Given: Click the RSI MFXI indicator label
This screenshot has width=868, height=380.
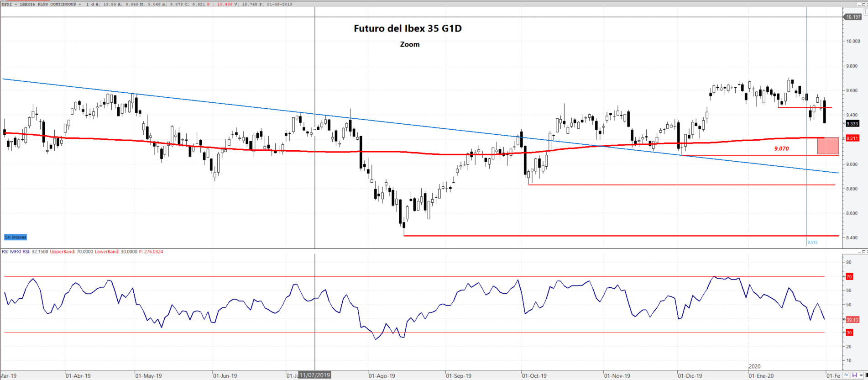Looking at the screenshot, I should [x=11, y=252].
